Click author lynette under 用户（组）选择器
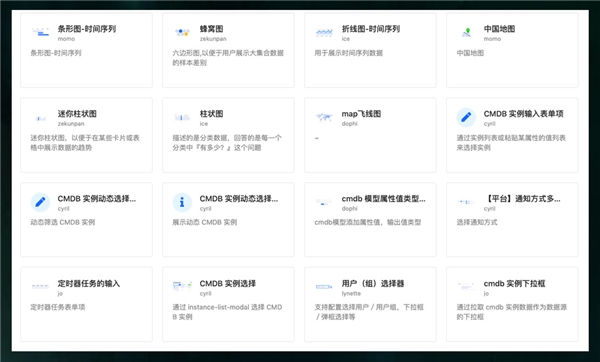Viewport: 600px width, 362px height. point(351,294)
